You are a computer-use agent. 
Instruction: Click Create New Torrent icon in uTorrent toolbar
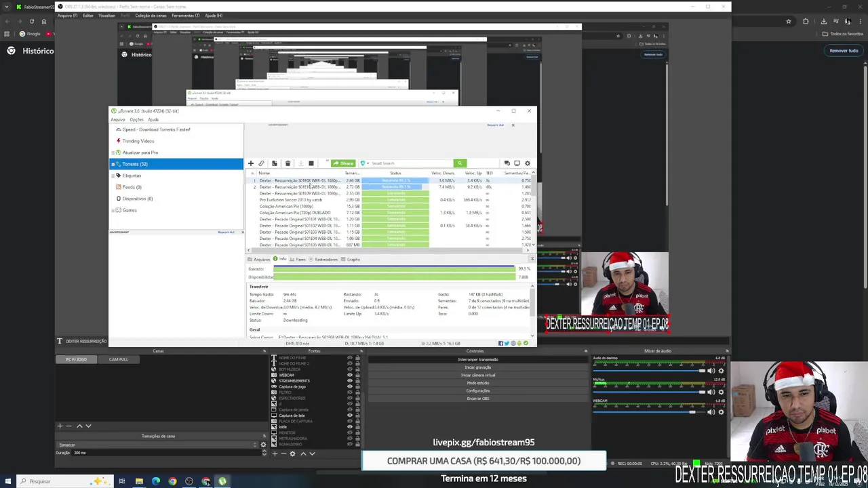(274, 163)
